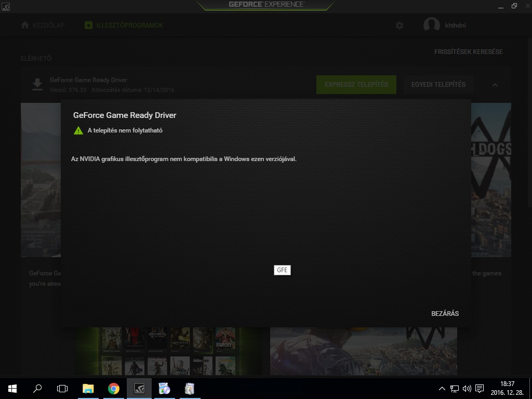Open Google Chrome from the taskbar

click(114, 389)
